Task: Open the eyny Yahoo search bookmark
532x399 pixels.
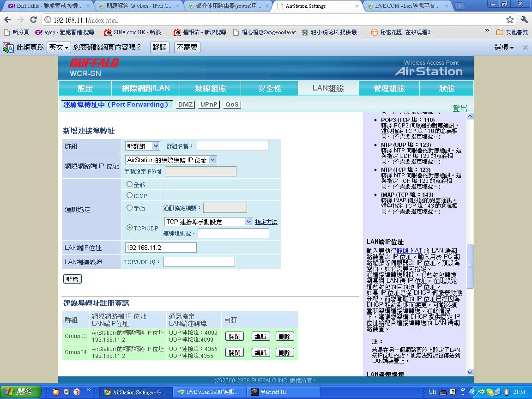Action: click(x=67, y=32)
